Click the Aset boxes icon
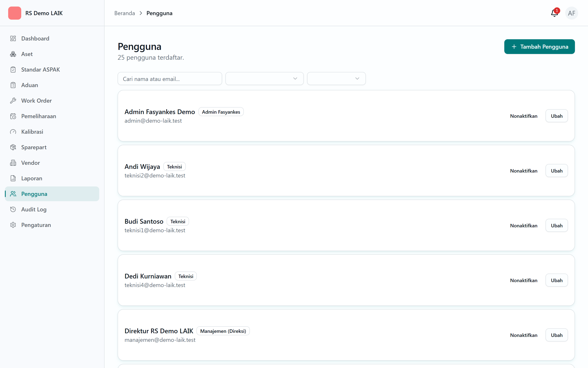Screen dimensions: 588x368 pyautogui.click(x=13, y=54)
